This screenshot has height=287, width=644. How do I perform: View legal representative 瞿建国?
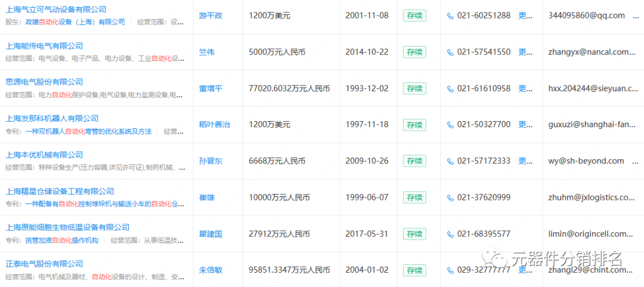point(210,234)
